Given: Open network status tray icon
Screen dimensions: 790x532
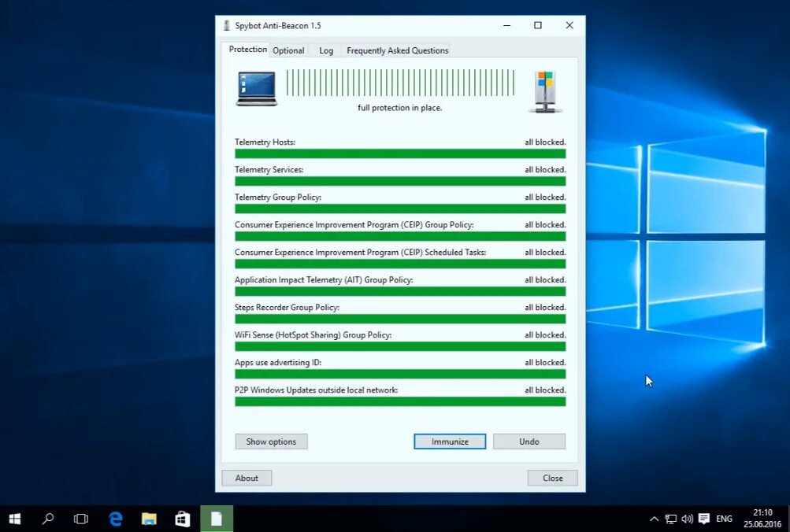Looking at the screenshot, I should (x=670, y=519).
